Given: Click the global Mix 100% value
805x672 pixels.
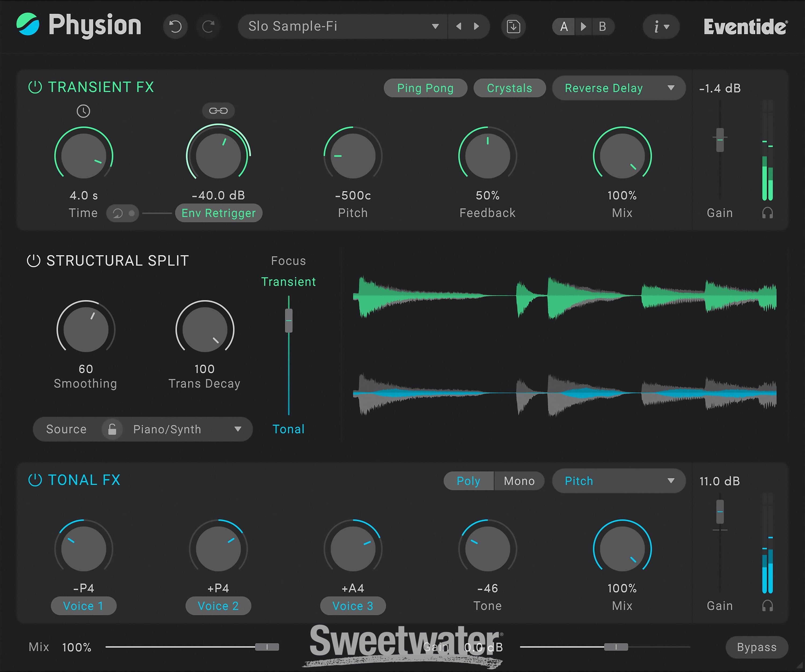Looking at the screenshot, I should [77, 648].
